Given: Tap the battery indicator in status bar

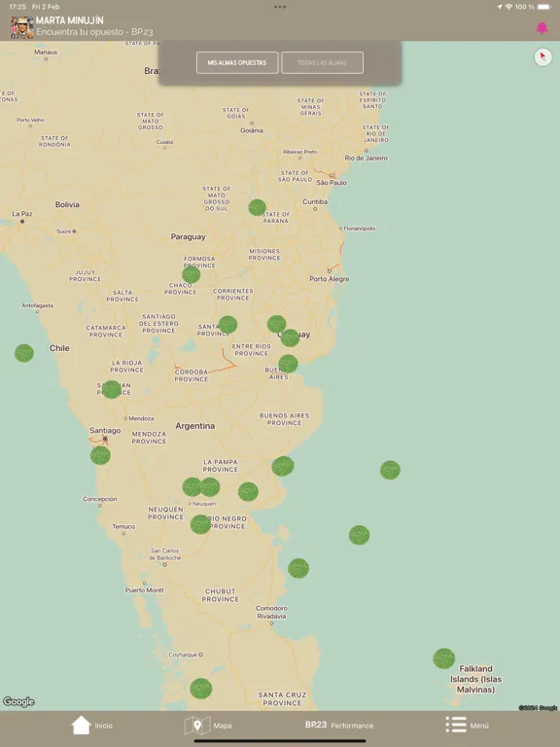Looking at the screenshot, I should [543, 7].
